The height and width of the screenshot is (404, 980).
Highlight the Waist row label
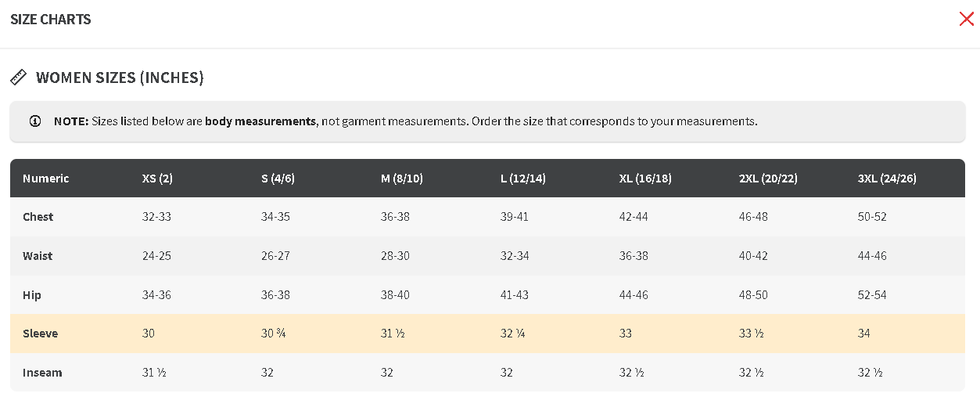pyautogui.click(x=38, y=256)
